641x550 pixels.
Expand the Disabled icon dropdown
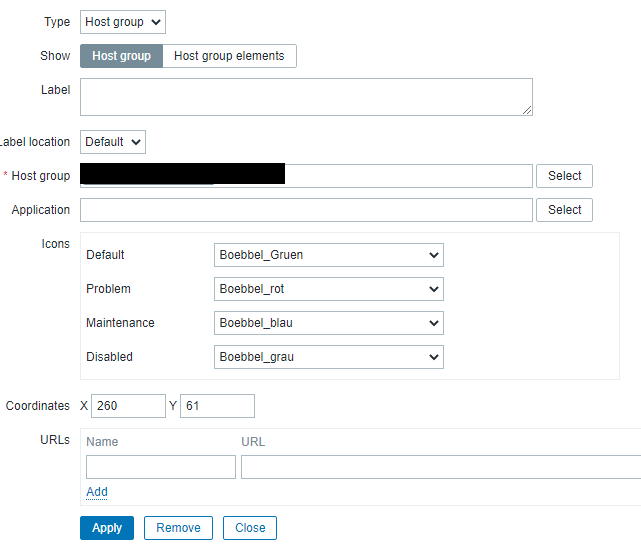[329, 357]
